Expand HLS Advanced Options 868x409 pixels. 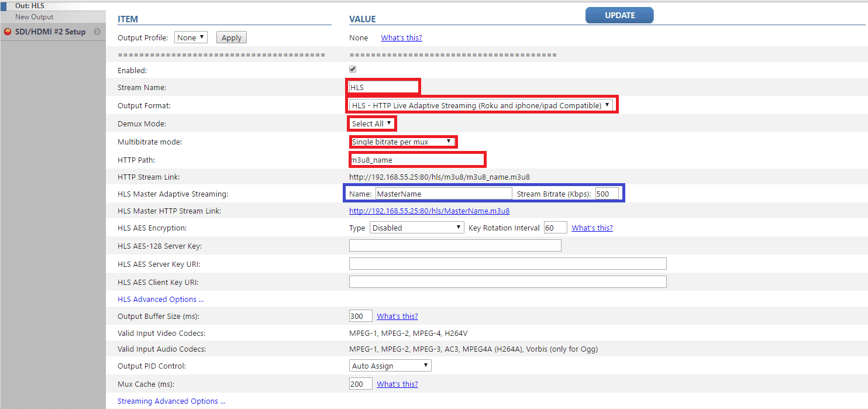click(x=161, y=299)
